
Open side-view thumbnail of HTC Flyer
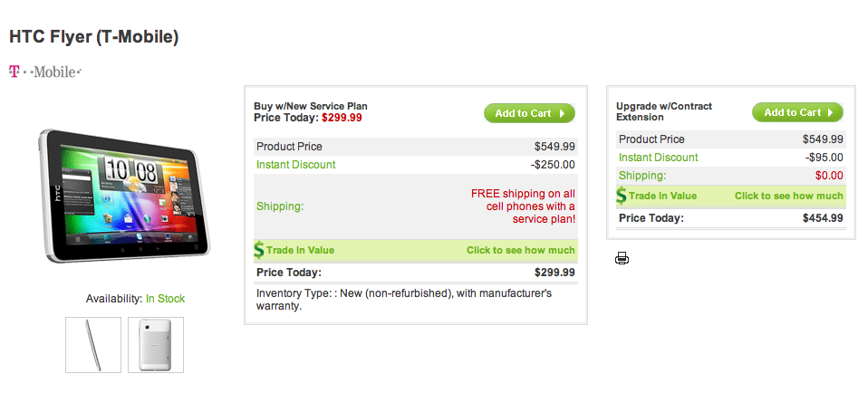click(93, 344)
